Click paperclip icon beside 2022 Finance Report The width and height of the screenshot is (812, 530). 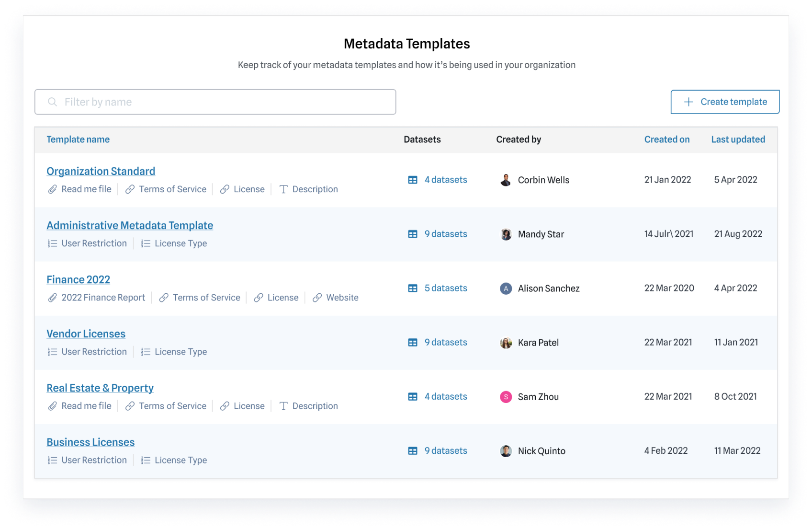pyautogui.click(x=53, y=298)
